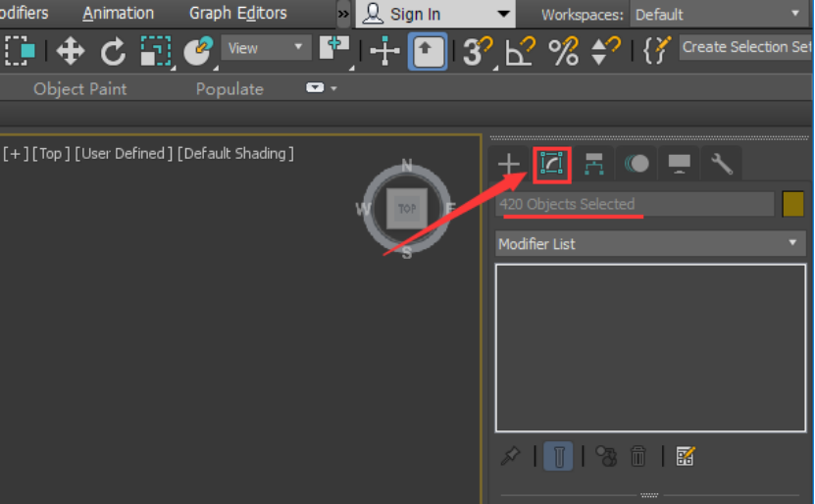
Task: Click the object color swatch
Action: coord(792,204)
